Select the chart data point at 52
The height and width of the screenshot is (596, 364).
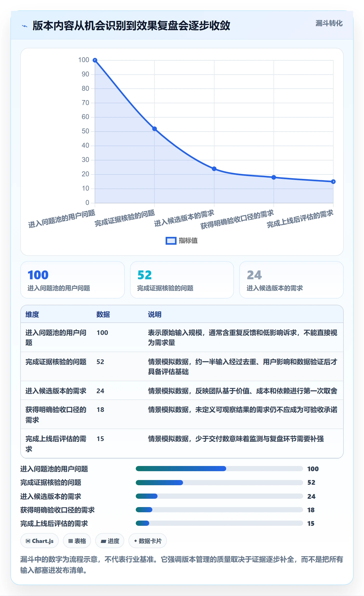[154, 129]
